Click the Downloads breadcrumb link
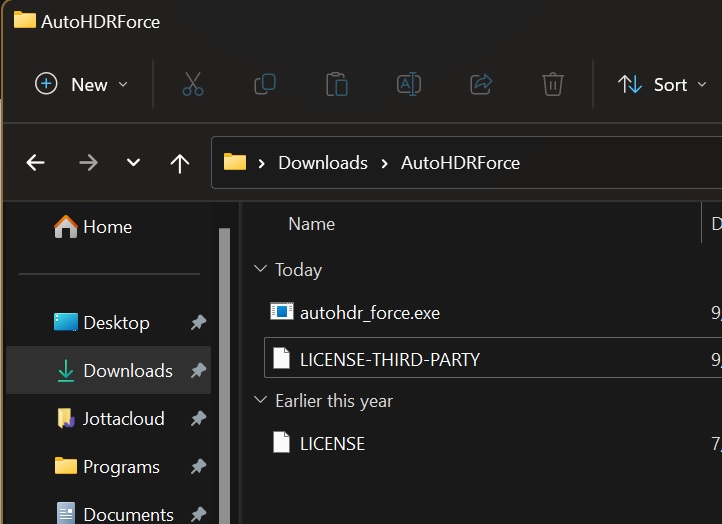Screen dimensions: 722x524 (323, 163)
